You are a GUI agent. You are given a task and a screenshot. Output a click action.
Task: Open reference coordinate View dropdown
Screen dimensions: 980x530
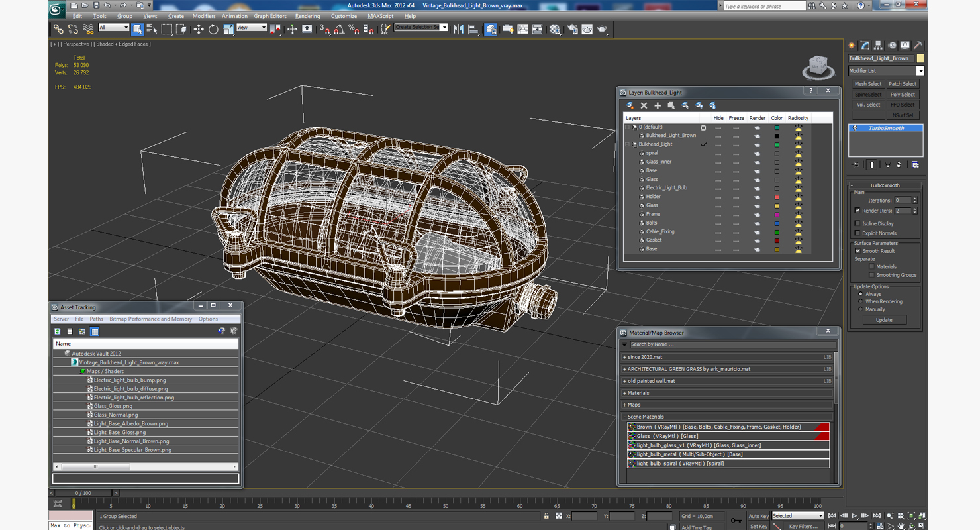point(252,28)
